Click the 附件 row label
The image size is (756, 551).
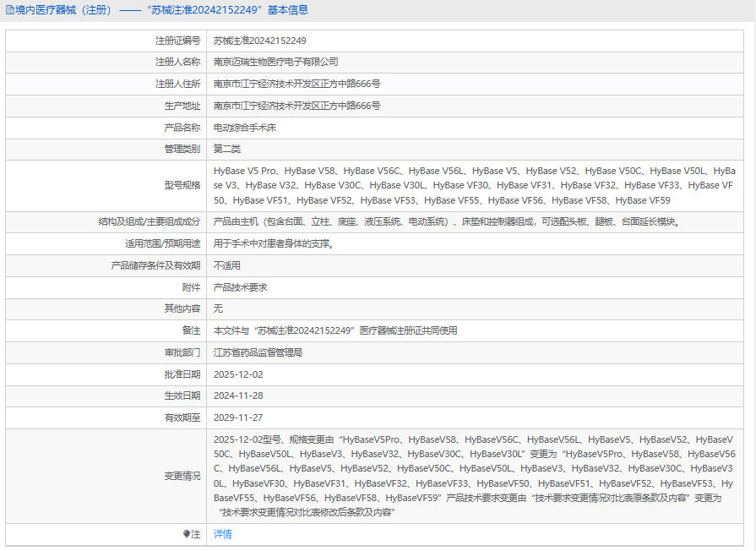(x=191, y=287)
